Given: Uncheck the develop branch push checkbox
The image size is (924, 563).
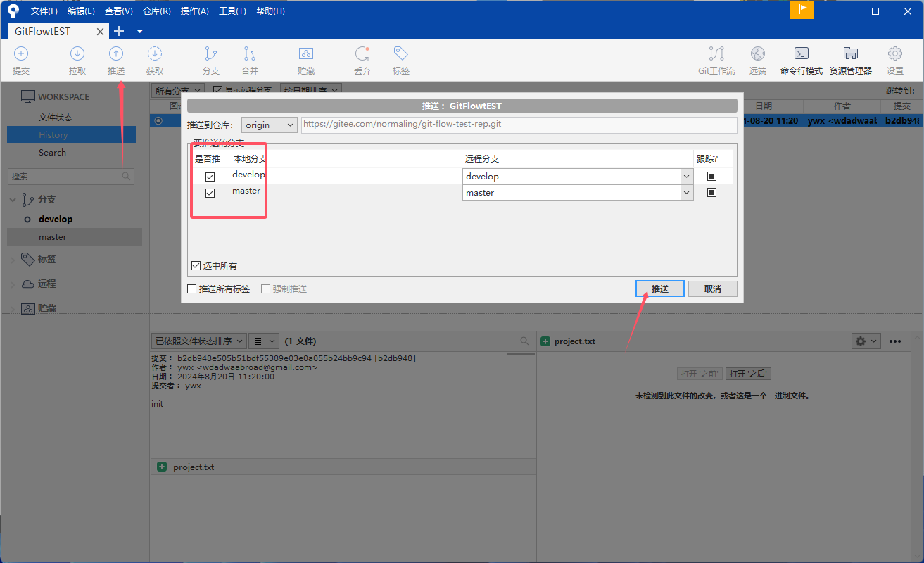Looking at the screenshot, I should 210,177.
